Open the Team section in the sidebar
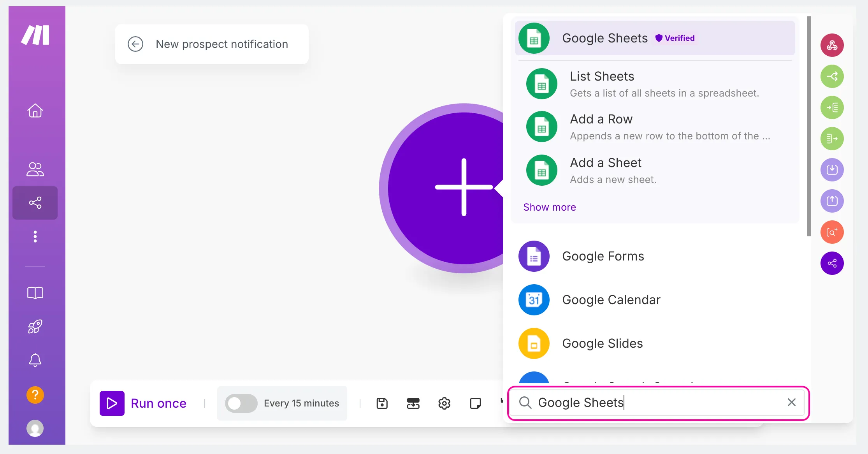 point(35,169)
